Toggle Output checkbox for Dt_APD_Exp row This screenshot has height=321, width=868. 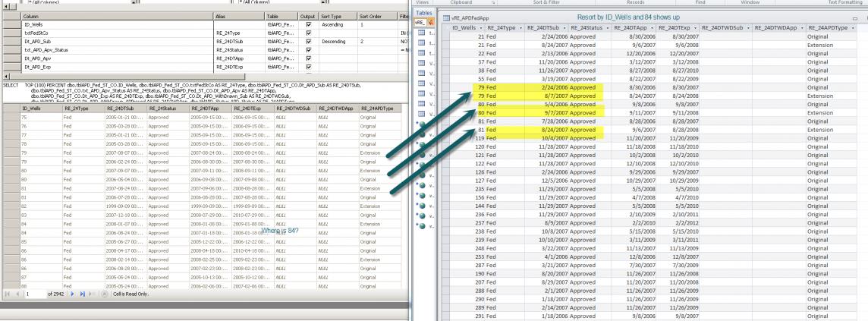[x=308, y=67]
